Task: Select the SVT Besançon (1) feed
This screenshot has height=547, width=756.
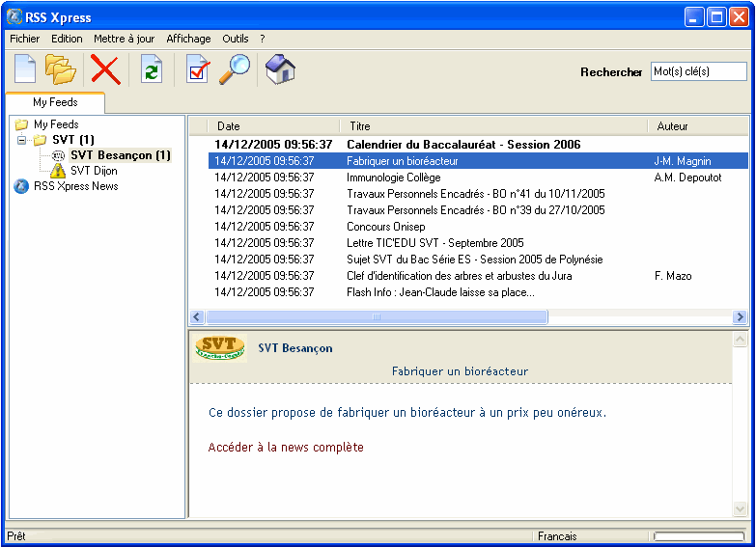Action: click(x=121, y=155)
